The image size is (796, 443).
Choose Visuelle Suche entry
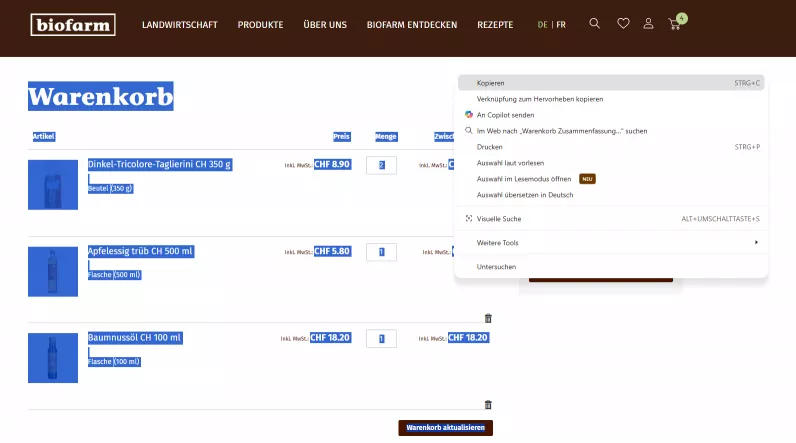coord(611,219)
